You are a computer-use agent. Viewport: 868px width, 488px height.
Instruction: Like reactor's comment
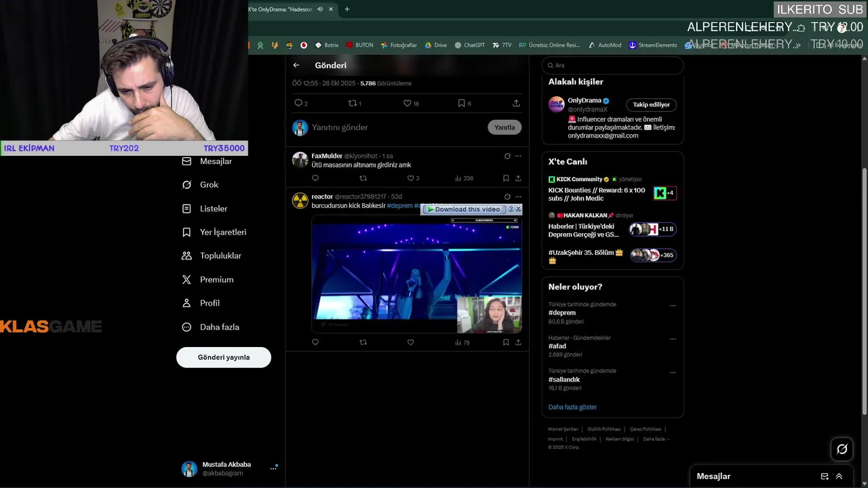click(x=410, y=342)
